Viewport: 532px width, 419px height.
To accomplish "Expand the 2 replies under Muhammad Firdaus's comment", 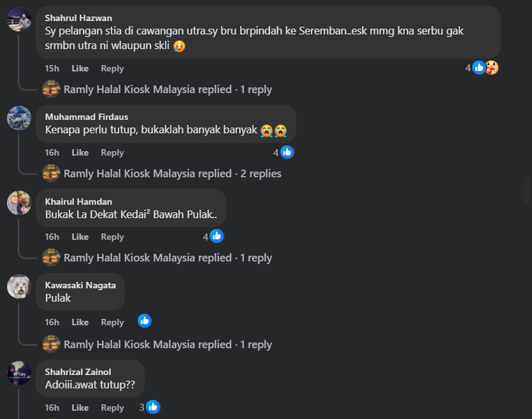I will pos(172,173).
